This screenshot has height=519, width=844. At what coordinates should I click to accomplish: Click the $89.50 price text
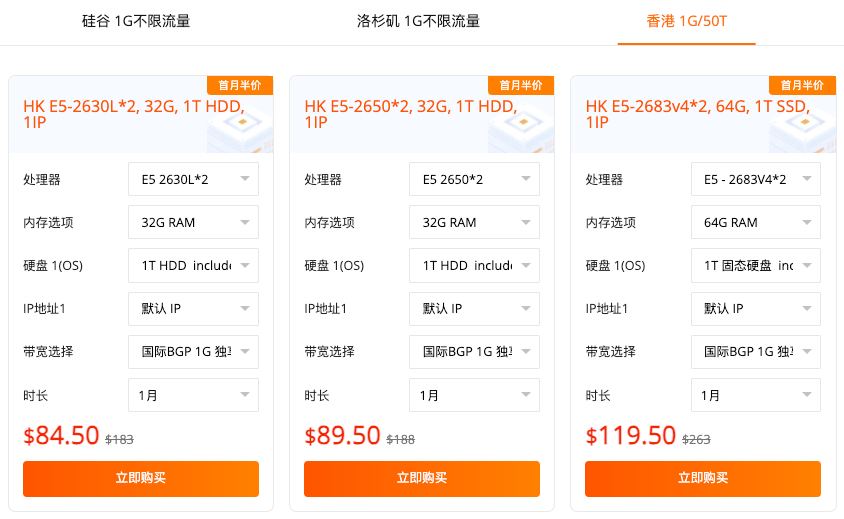pos(343,436)
